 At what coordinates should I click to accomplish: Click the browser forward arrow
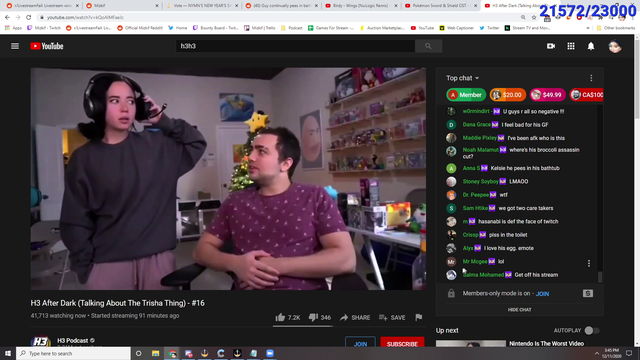pos(18,18)
